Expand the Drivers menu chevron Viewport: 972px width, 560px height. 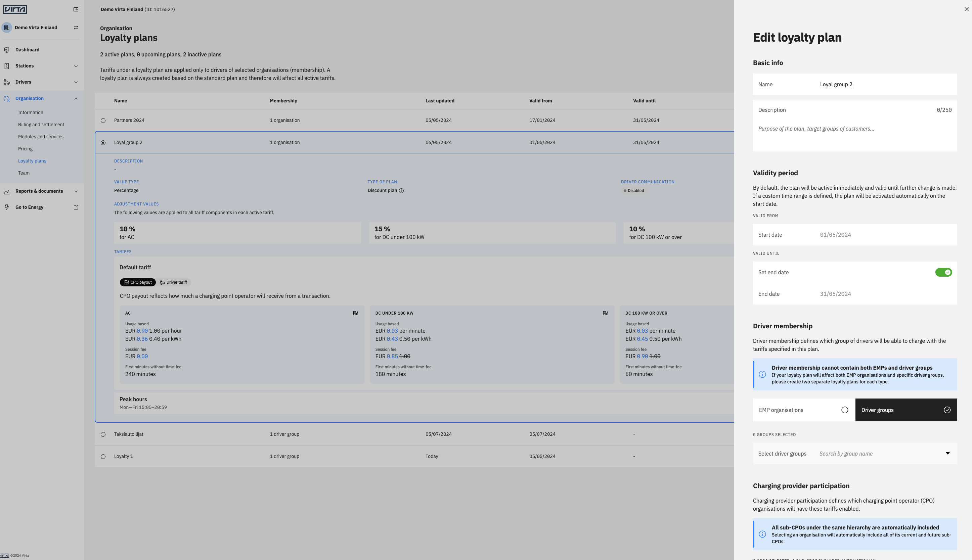(x=76, y=82)
